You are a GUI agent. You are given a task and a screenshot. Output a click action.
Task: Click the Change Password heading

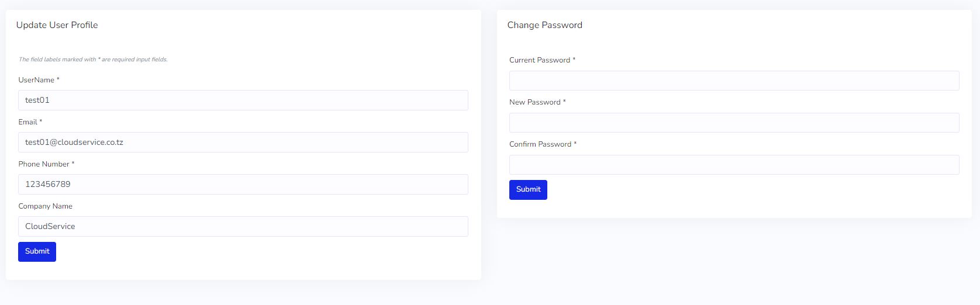pos(545,25)
